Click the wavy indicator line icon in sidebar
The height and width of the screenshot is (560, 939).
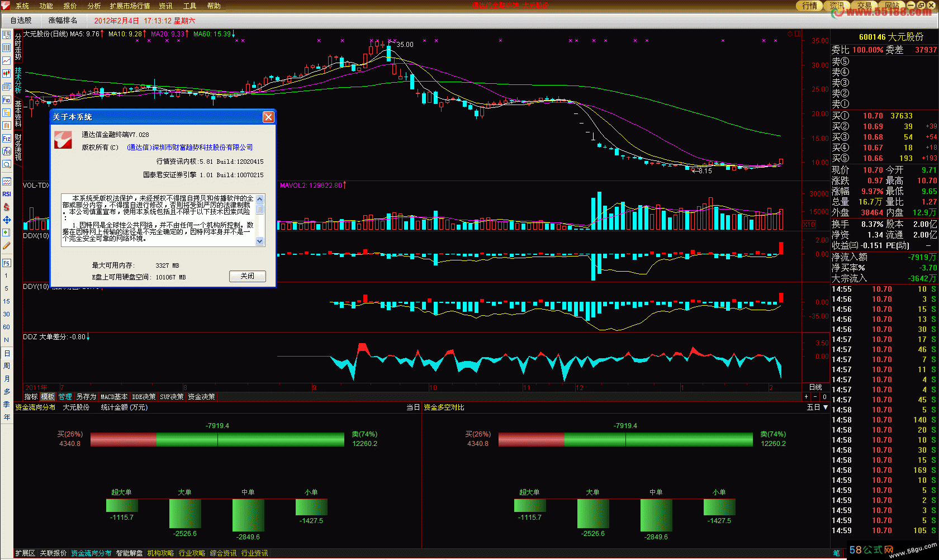click(x=7, y=181)
